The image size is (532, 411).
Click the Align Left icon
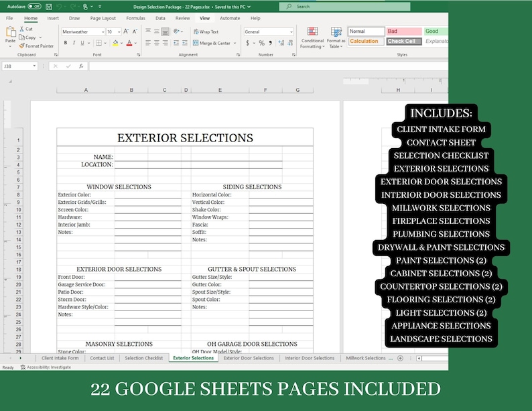click(148, 43)
